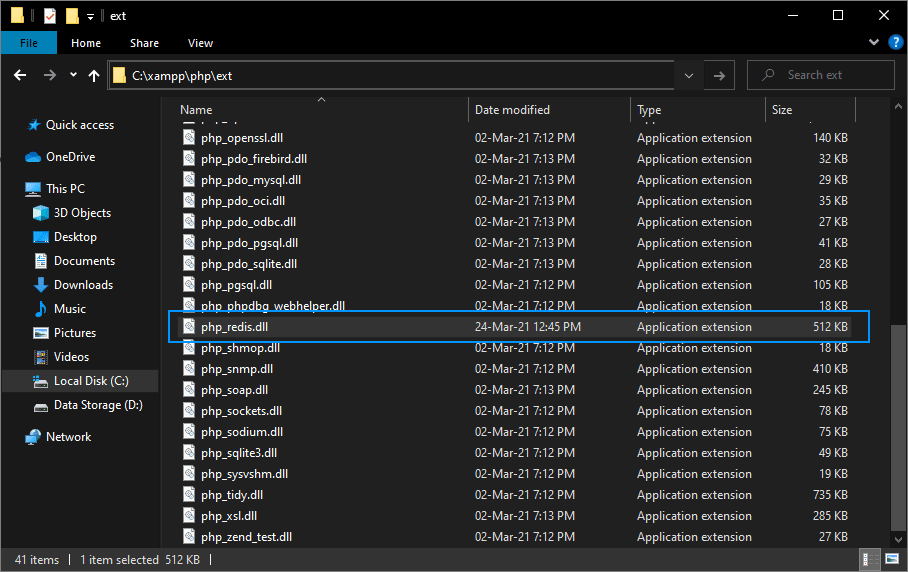This screenshot has height=572, width=908.
Task: Select the php_pdo_sqlite.dll file icon
Action: click(x=189, y=263)
